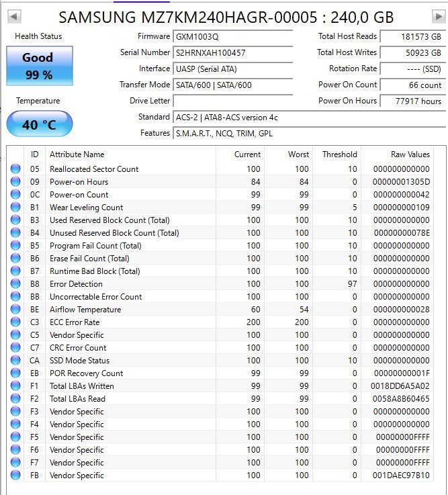This screenshot has height=495, width=448.
Task: Click status orb for F7 Vendor Specific
Action: tap(15, 462)
